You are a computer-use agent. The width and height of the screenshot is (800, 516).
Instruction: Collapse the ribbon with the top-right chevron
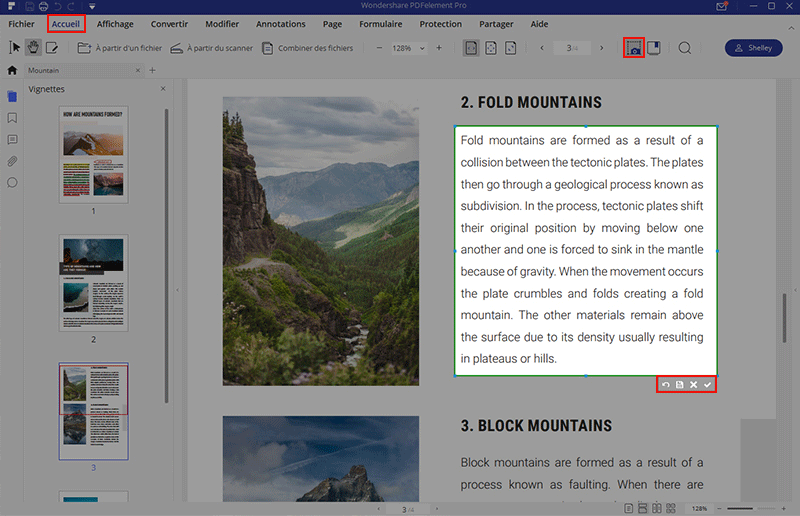click(x=791, y=28)
